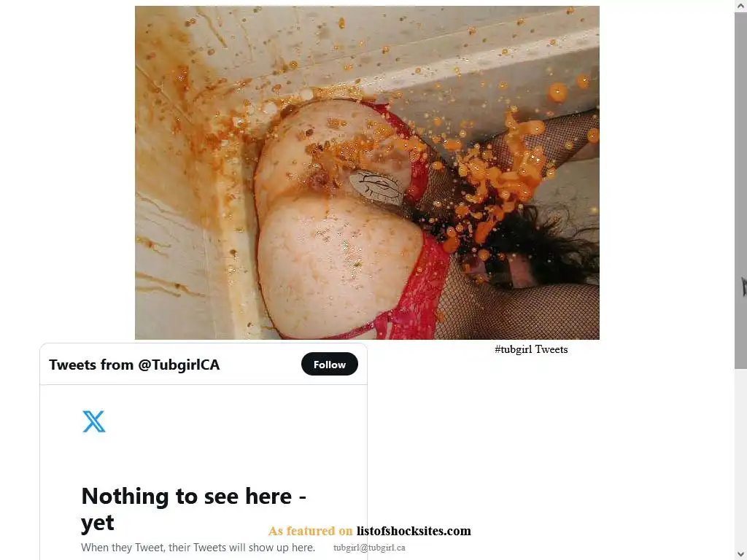Click the scrollbar down arrow
747x560 pixels.
coord(741,554)
